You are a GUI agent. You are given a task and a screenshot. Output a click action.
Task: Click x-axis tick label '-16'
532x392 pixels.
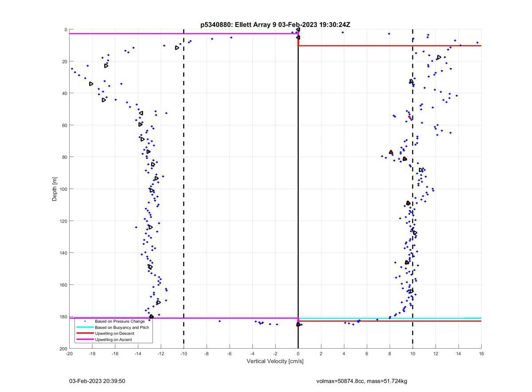[115, 353]
